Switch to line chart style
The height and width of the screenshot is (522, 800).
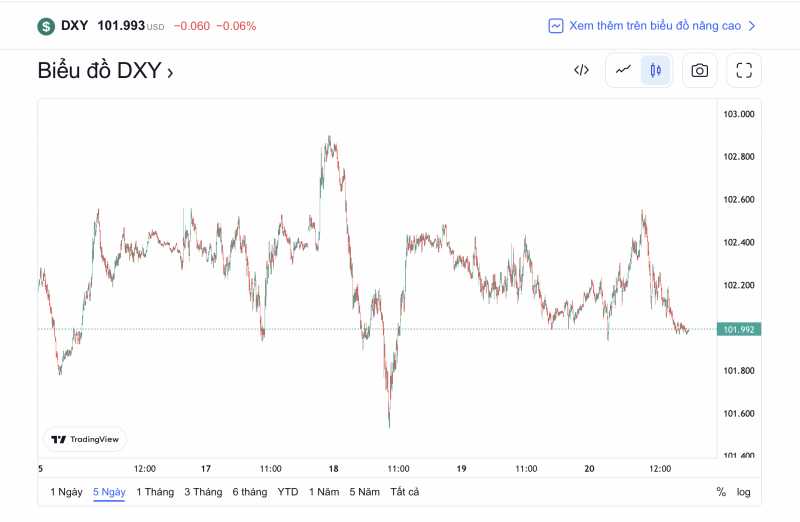tap(624, 70)
